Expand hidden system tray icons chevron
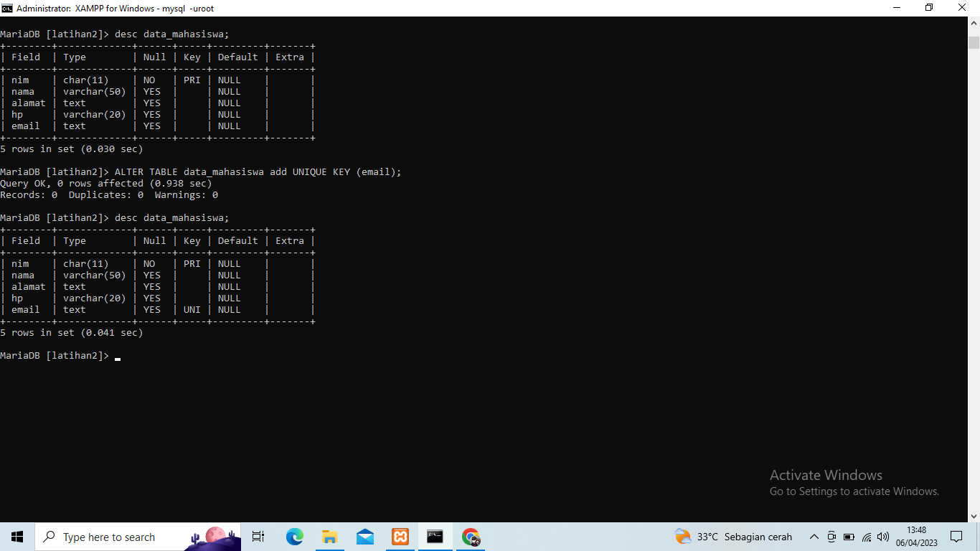This screenshot has width=980, height=551. [814, 537]
